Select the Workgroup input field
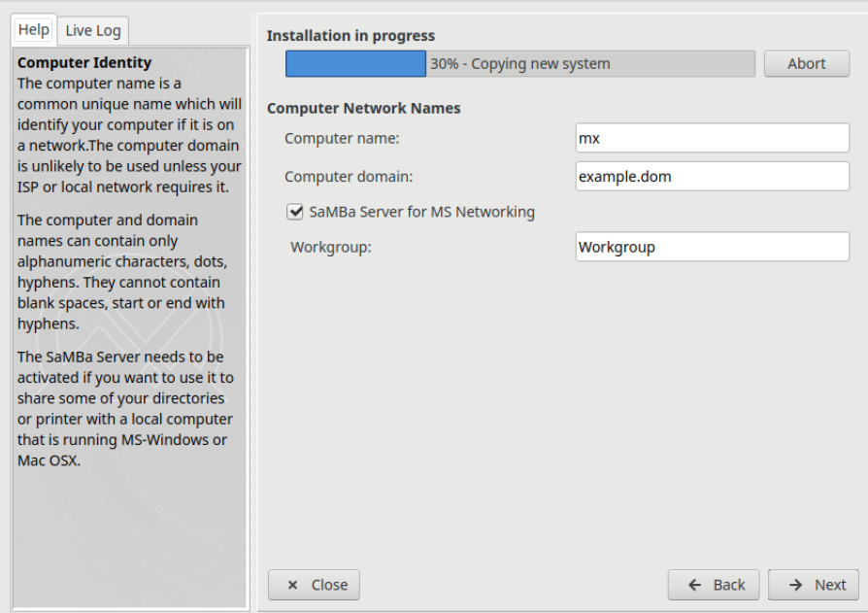The width and height of the screenshot is (868, 613). (712, 247)
